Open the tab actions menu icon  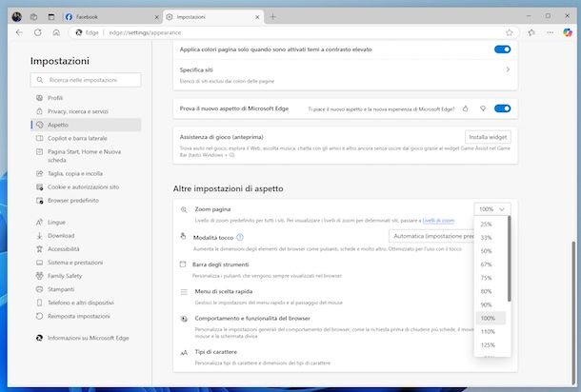tap(51, 17)
